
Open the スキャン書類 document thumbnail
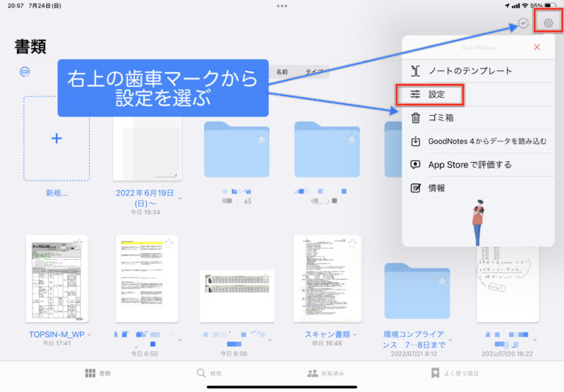click(327, 278)
